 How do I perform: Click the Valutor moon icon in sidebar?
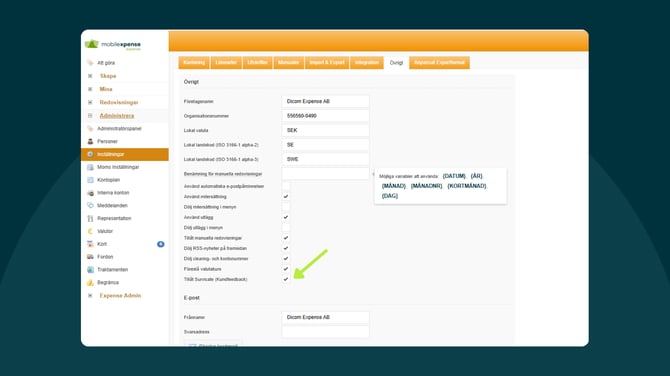(90, 231)
